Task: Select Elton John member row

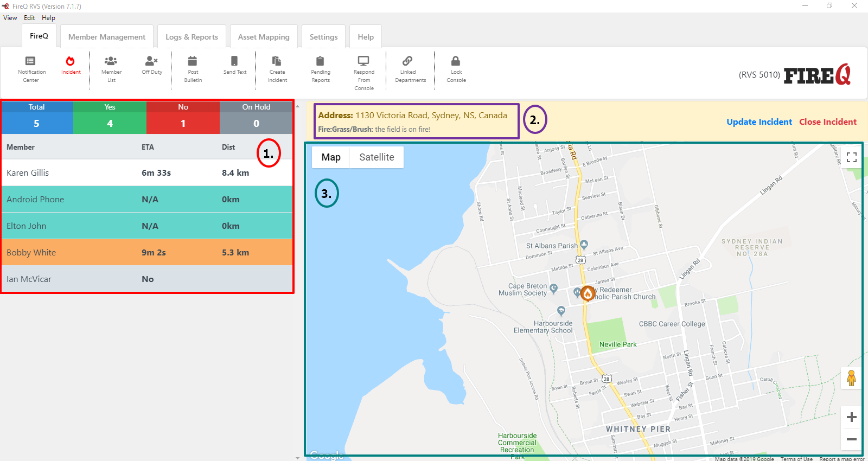Action: click(x=147, y=226)
